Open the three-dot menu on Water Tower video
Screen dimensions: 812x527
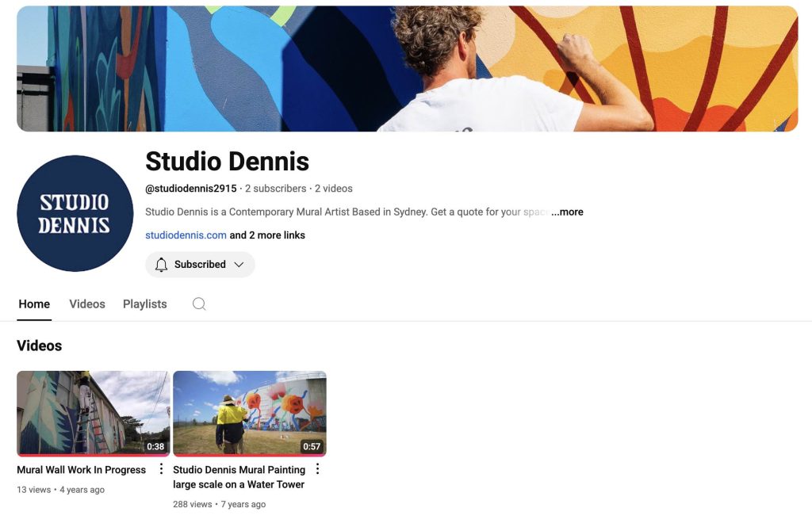(317, 468)
